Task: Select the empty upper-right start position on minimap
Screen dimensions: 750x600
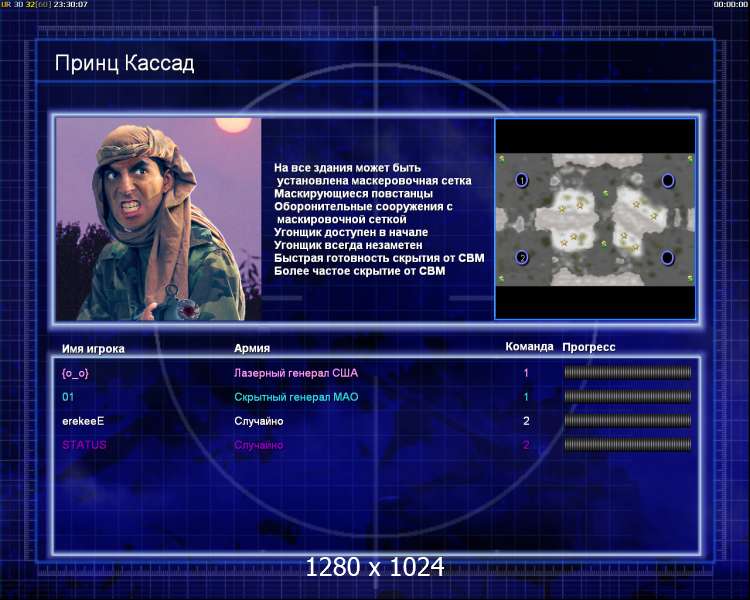Action: pyautogui.click(x=668, y=180)
